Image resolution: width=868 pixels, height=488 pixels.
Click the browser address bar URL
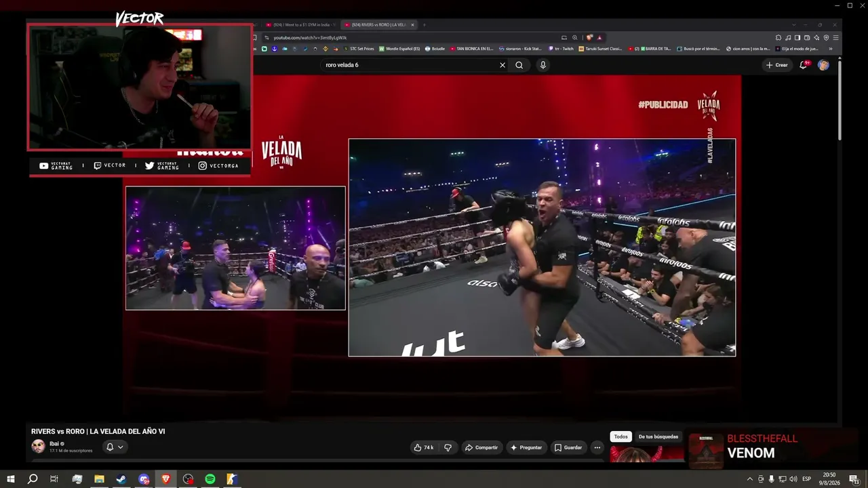[x=310, y=38]
